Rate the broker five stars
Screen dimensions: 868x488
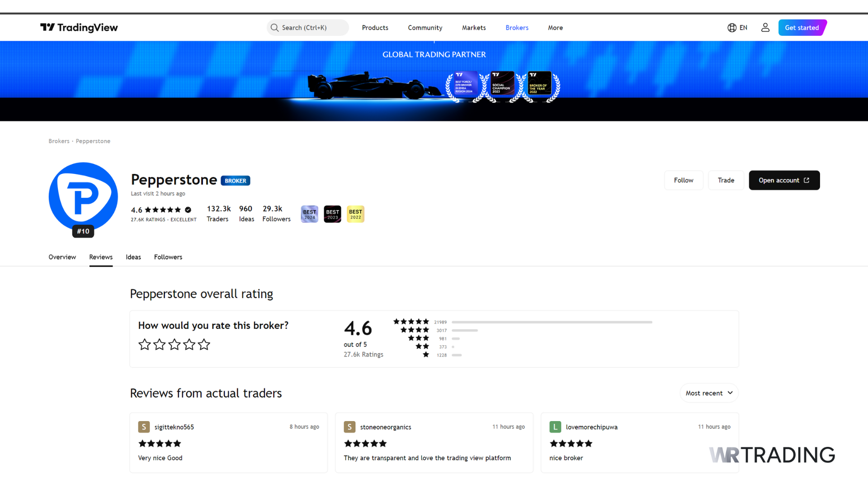[204, 345]
